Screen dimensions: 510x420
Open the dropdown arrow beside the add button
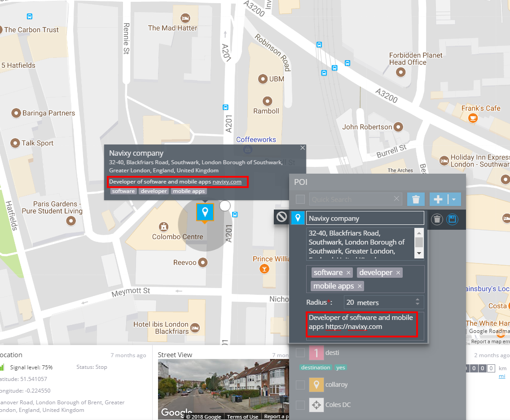pyautogui.click(x=454, y=199)
